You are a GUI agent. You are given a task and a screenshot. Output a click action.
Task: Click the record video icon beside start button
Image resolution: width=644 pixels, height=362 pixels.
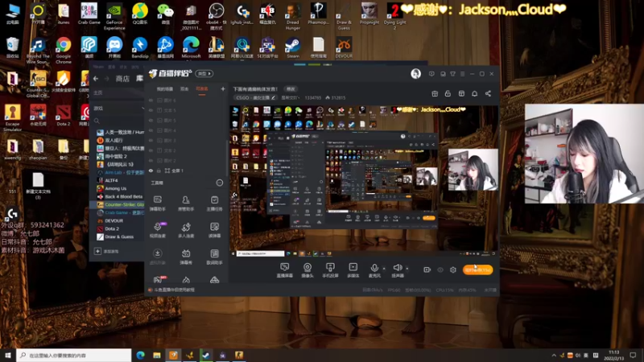click(x=427, y=269)
